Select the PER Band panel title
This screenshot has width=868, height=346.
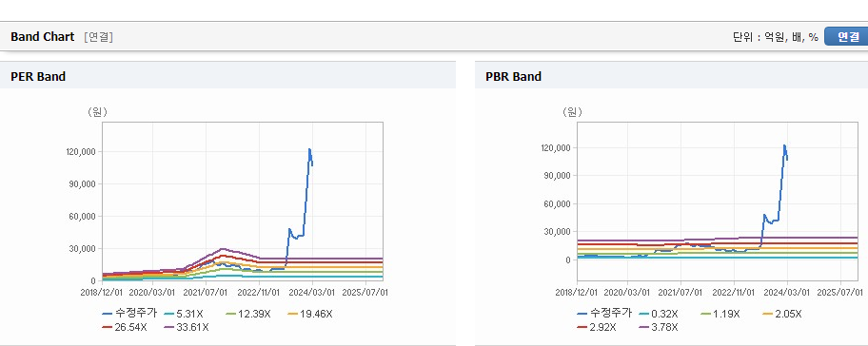[38, 77]
